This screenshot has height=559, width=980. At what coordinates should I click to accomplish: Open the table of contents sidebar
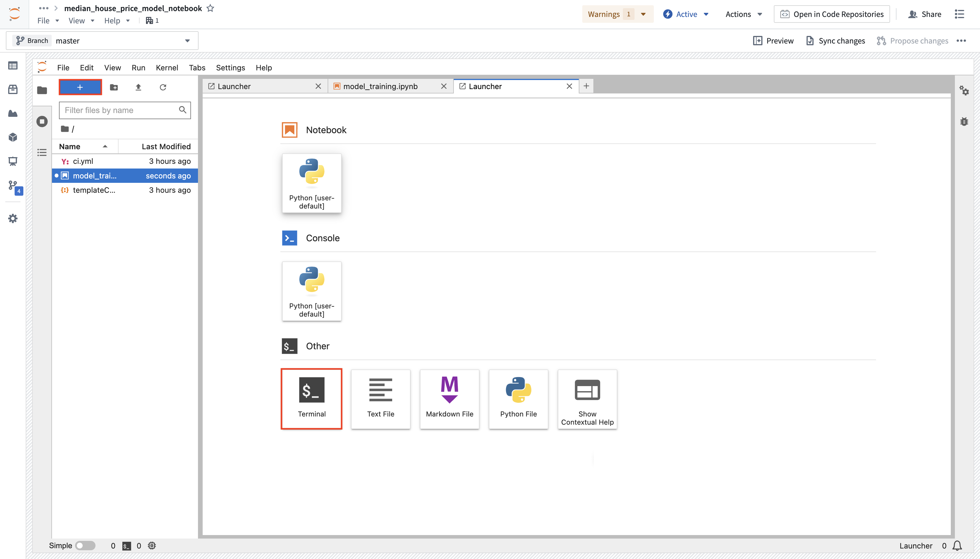[x=42, y=153]
